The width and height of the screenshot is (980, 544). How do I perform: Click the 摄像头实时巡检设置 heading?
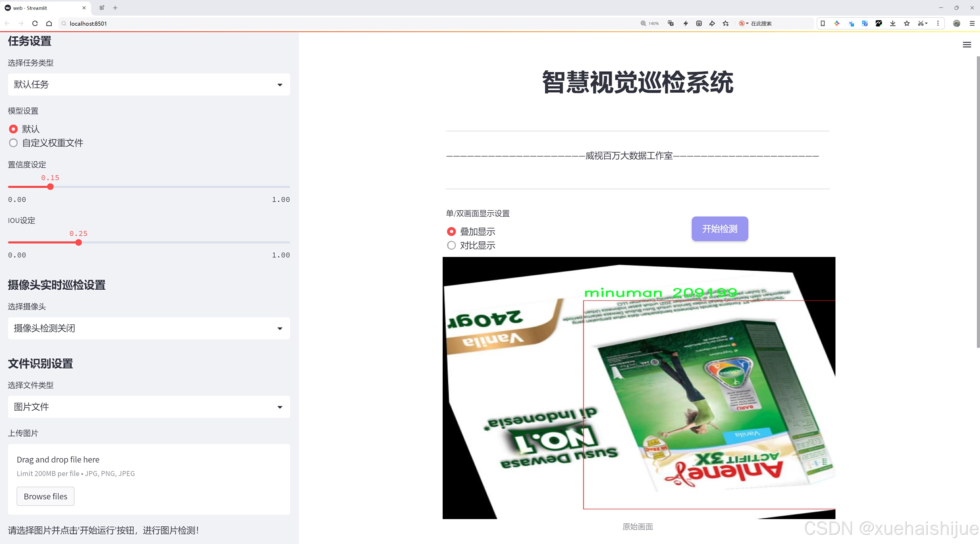[57, 285]
